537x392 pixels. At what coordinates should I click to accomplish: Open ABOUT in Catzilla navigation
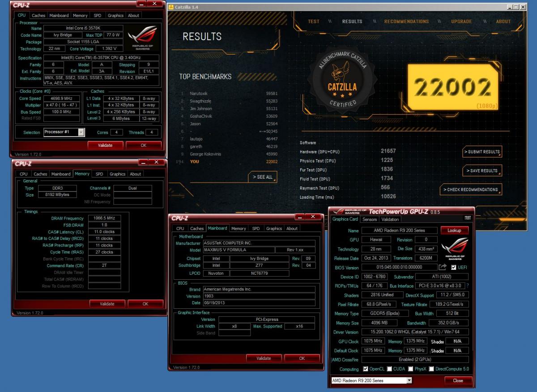click(x=503, y=21)
